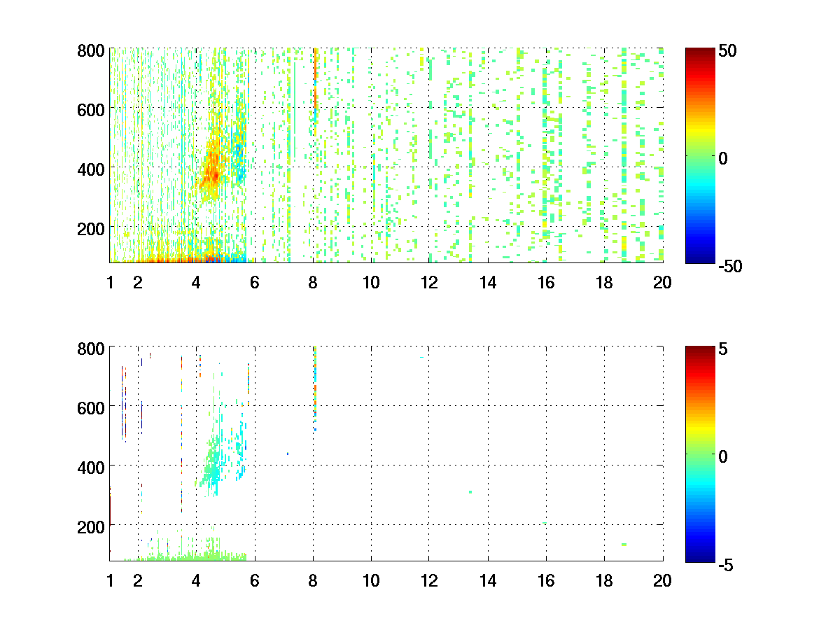The image size is (840, 630).
Task: Click the upper plot's x-axis tick 2
Action: 138,283
